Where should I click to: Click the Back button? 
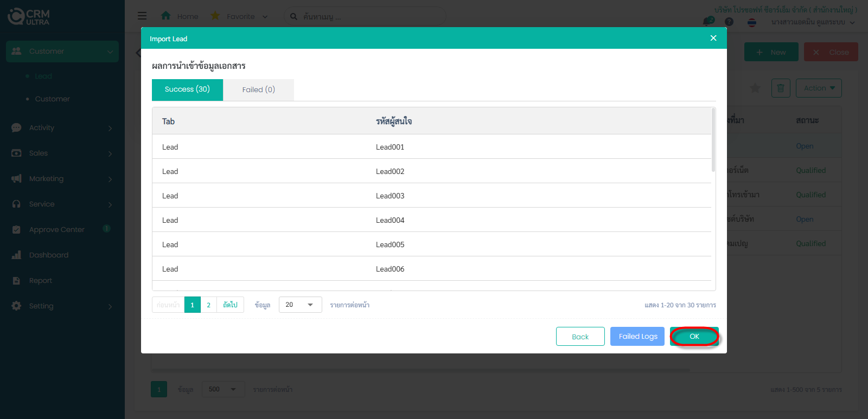[580, 337]
